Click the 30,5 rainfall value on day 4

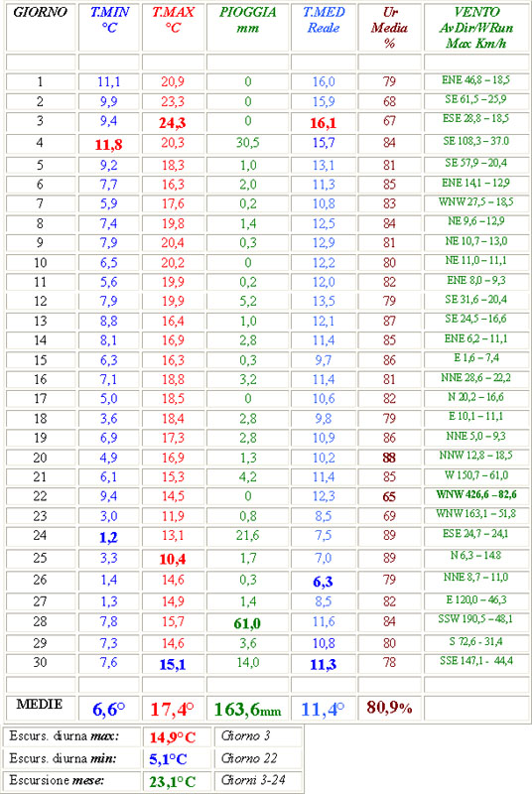coord(247,143)
